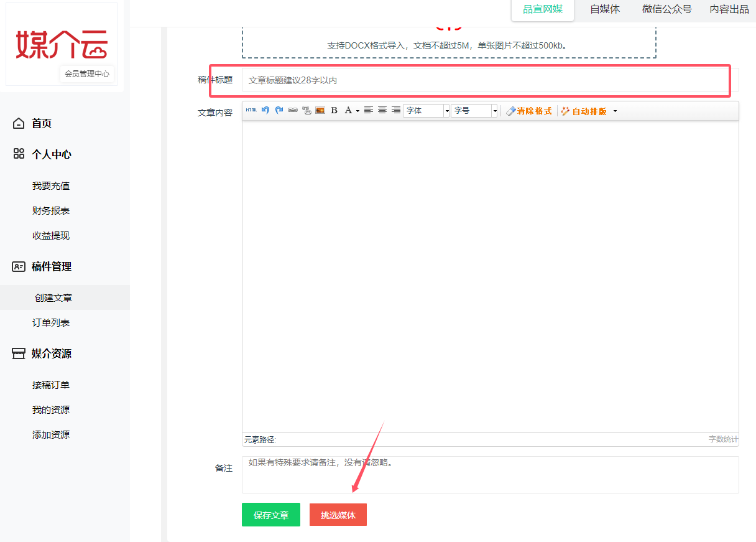This screenshot has width=756, height=542.
Task: Click the redo arrow in editor toolbar
Action: coord(279,110)
